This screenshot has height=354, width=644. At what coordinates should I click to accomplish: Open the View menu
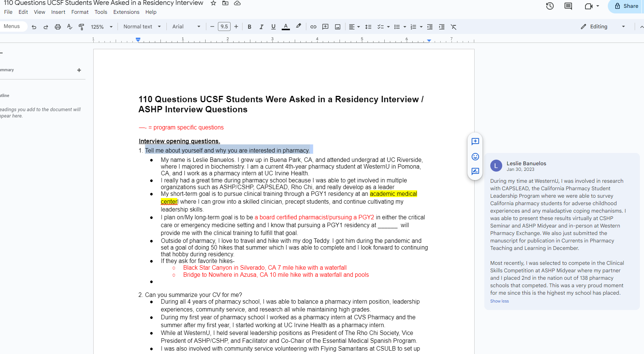(x=40, y=12)
